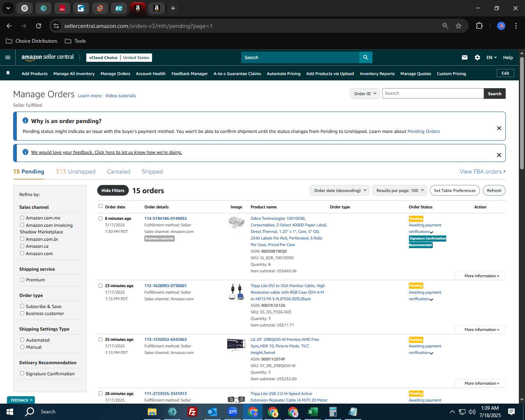Open the mail messages icon

[x=464, y=57]
